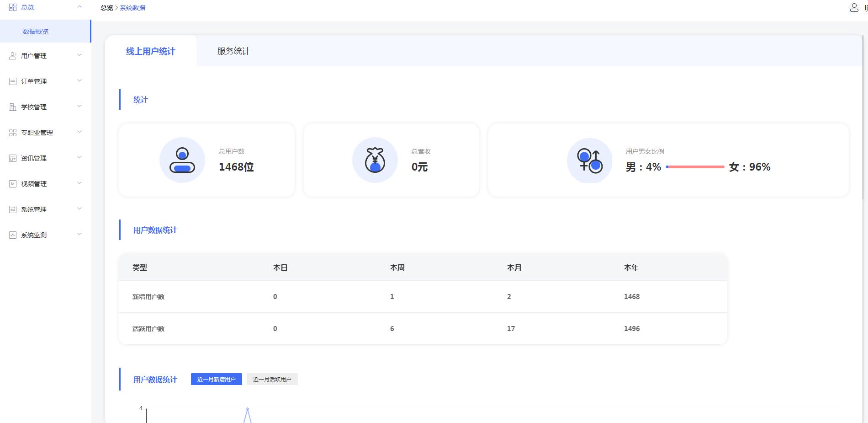Switch to the 线上用户统计 tab

pos(151,51)
